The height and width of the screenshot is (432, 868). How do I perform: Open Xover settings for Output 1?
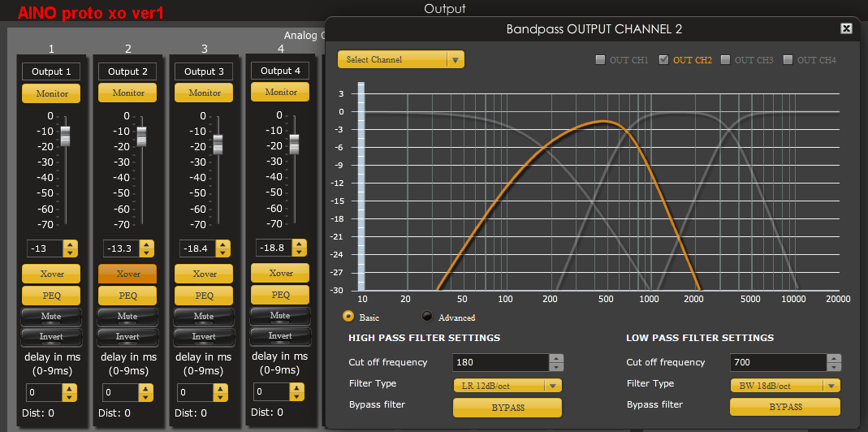[x=51, y=274]
